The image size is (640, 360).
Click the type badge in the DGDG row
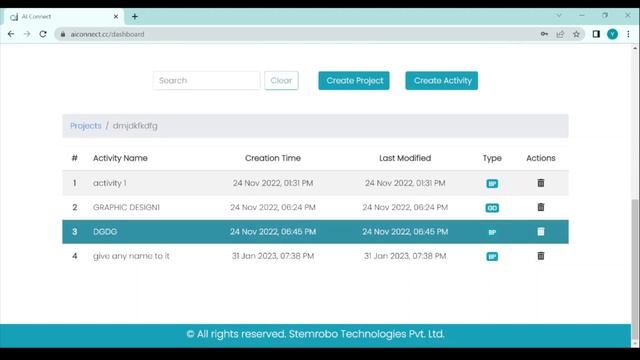pos(492,232)
